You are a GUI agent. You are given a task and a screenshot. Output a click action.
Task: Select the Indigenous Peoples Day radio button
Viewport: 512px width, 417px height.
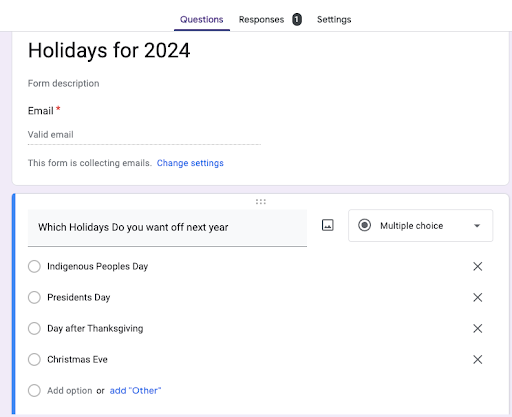click(34, 266)
